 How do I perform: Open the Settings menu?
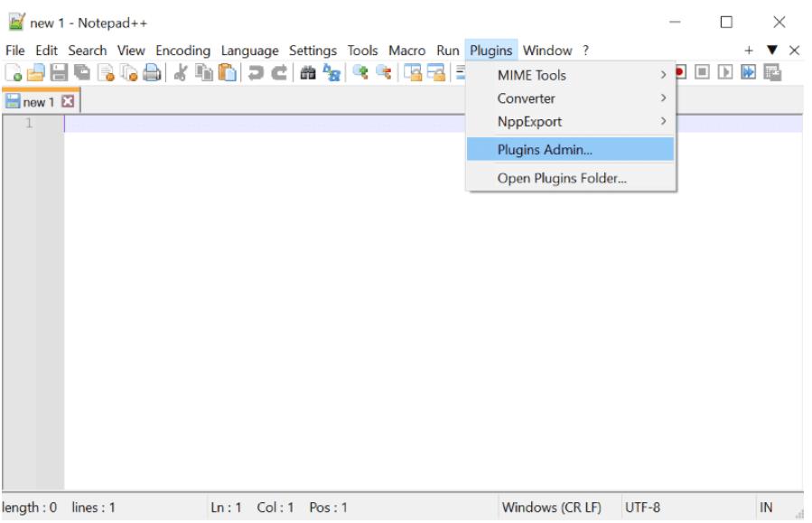pyautogui.click(x=312, y=50)
